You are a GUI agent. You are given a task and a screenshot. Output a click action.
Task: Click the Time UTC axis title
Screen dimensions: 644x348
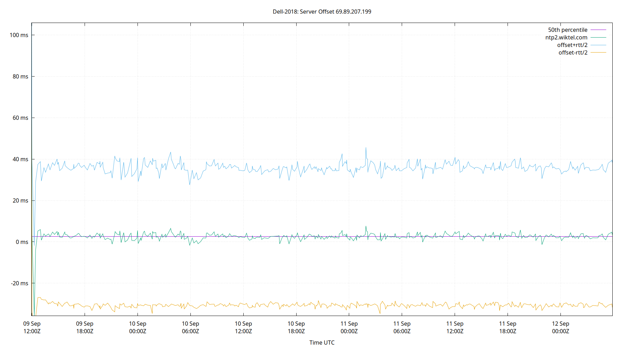point(322,342)
